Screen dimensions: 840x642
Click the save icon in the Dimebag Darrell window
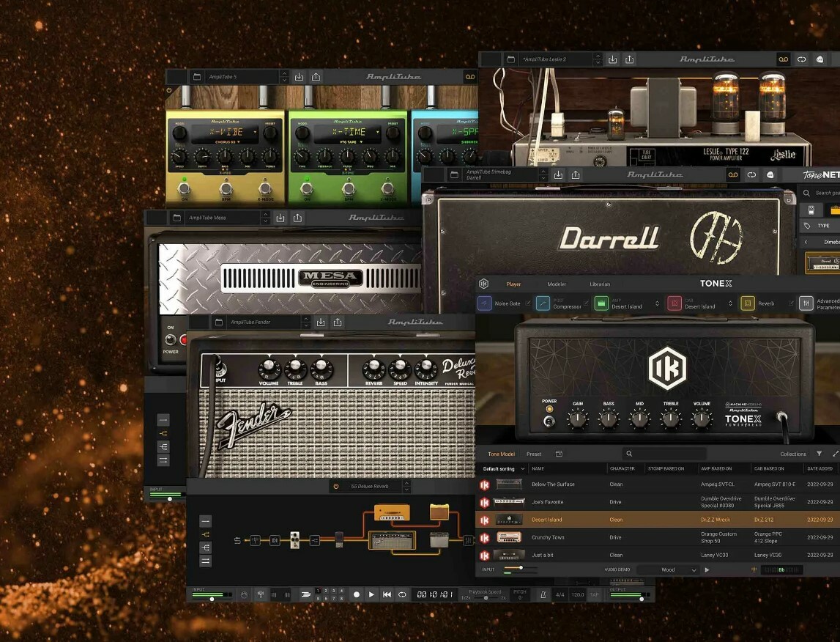[x=558, y=174]
